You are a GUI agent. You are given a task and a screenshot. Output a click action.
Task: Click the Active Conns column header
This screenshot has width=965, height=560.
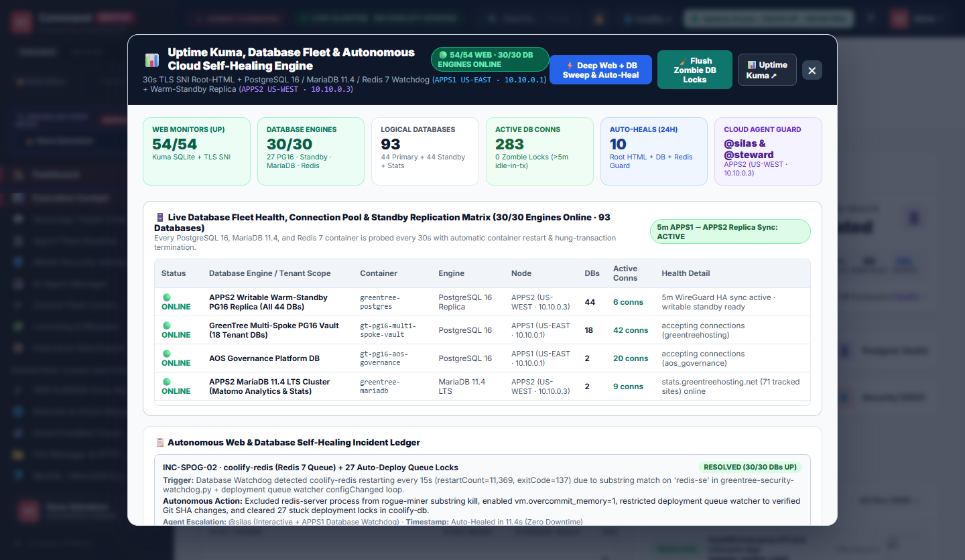[x=625, y=273]
